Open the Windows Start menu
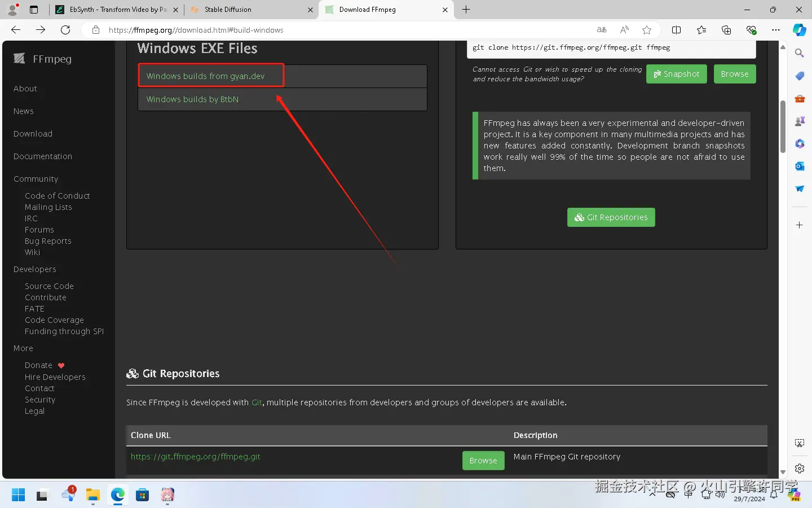Viewport: 812px width, 508px height. [x=18, y=495]
